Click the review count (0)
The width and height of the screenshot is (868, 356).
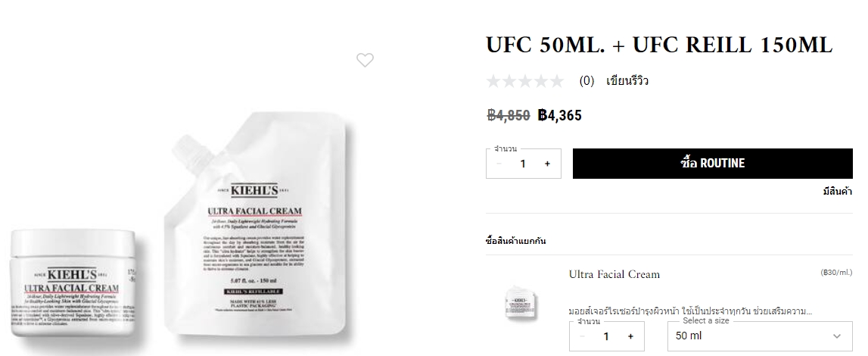586,81
